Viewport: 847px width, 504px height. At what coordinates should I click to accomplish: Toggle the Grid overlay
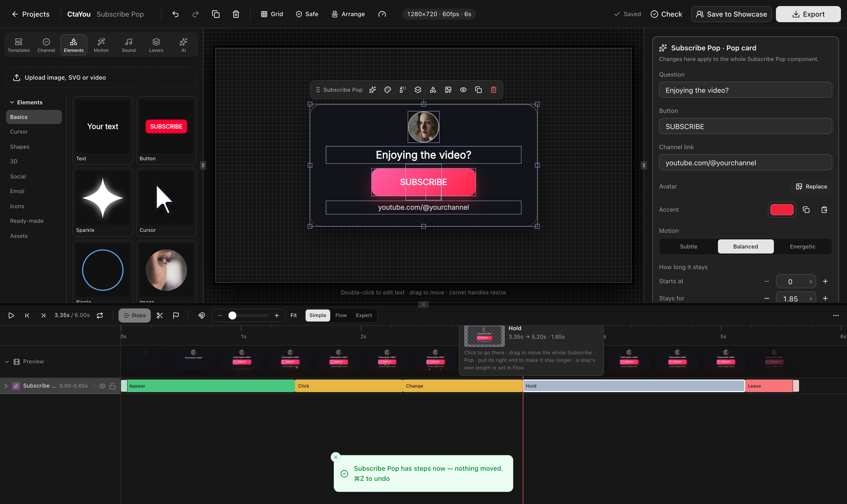[272, 14]
